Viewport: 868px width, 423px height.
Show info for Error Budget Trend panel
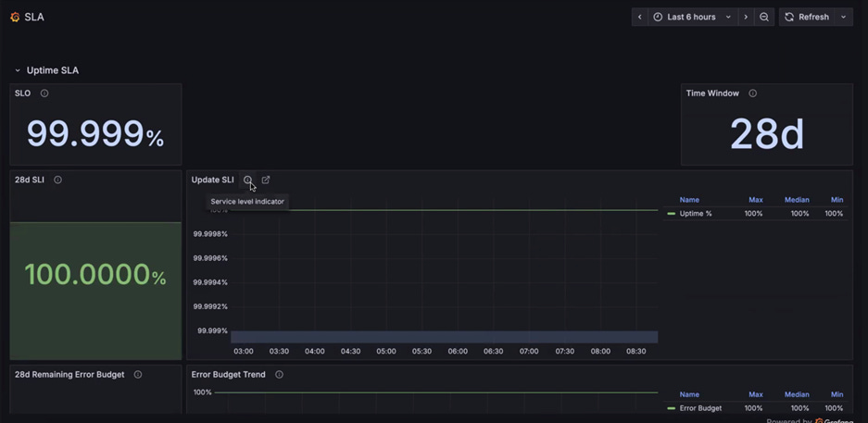[x=279, y=374]
